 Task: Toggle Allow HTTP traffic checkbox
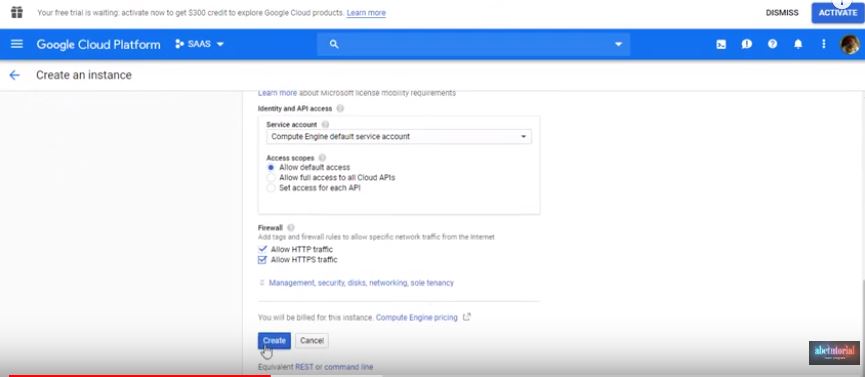point(263,249)
